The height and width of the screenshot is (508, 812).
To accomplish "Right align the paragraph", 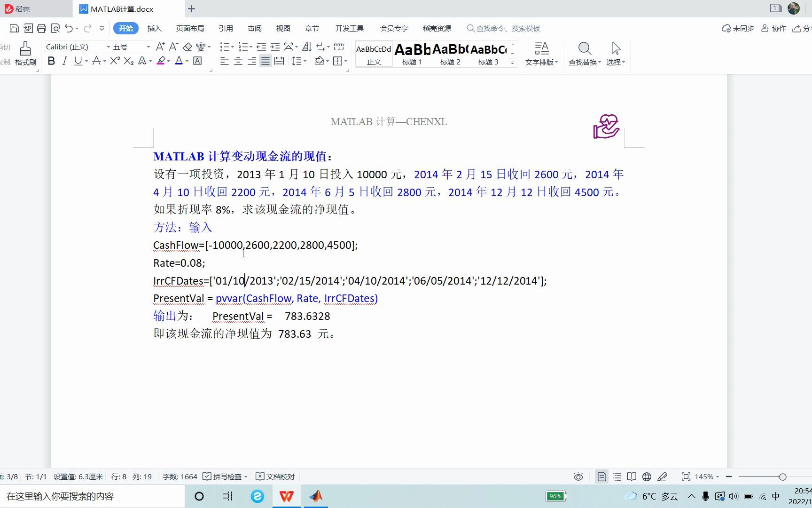I will coord(252,61).
